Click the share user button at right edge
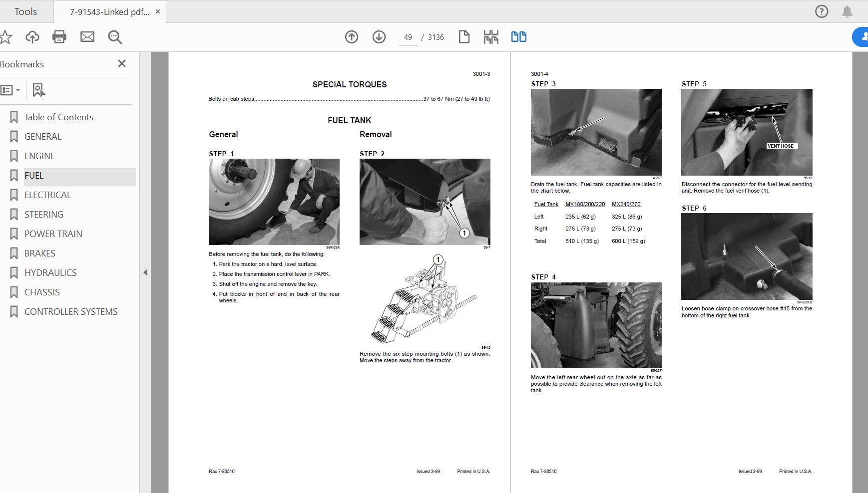The height and width of the screenshot is (493, 868). point(861,37)
